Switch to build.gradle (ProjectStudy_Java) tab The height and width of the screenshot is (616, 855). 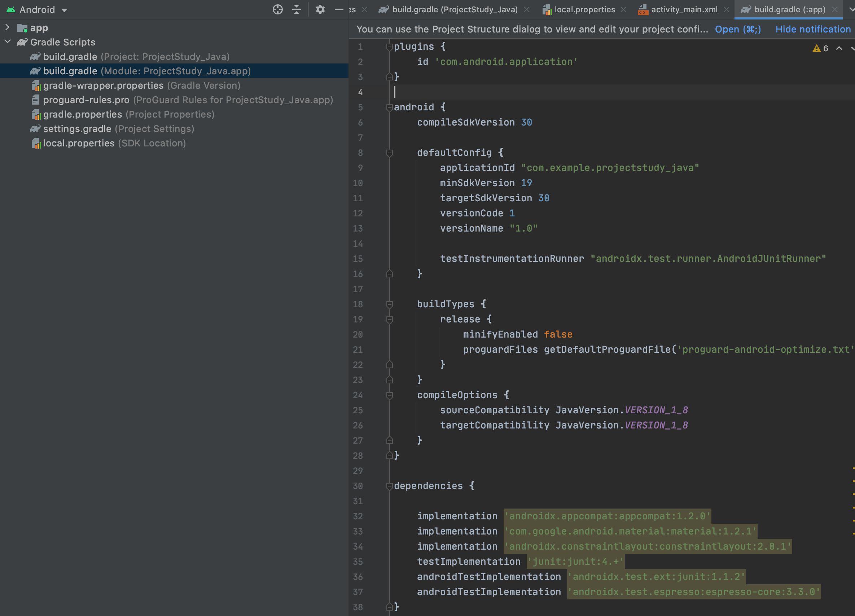point(454,9)
